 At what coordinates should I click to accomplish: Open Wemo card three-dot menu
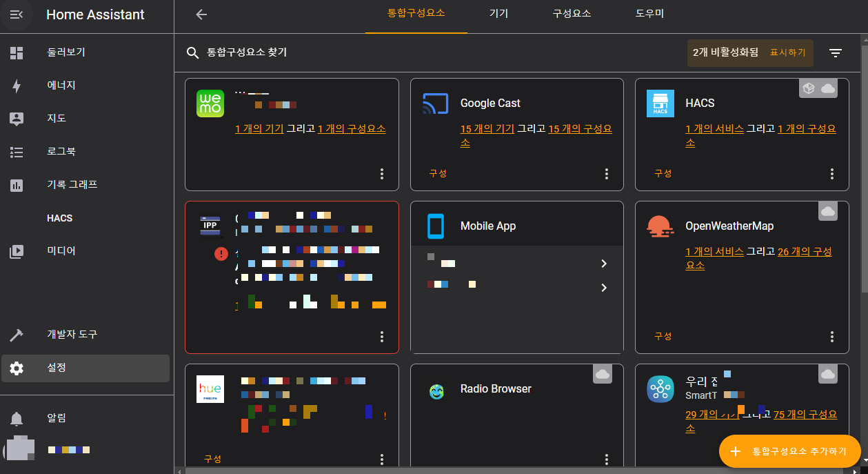point(382,174)
